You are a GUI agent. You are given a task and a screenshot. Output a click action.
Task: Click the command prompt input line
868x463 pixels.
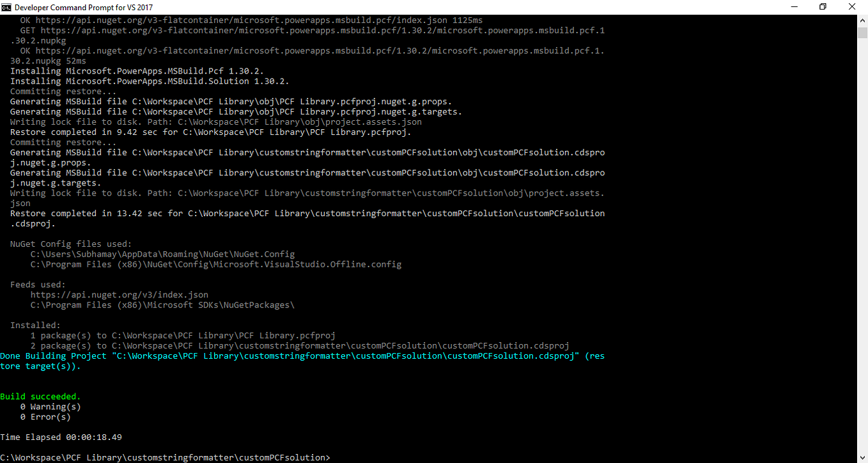tap(166, 457)
